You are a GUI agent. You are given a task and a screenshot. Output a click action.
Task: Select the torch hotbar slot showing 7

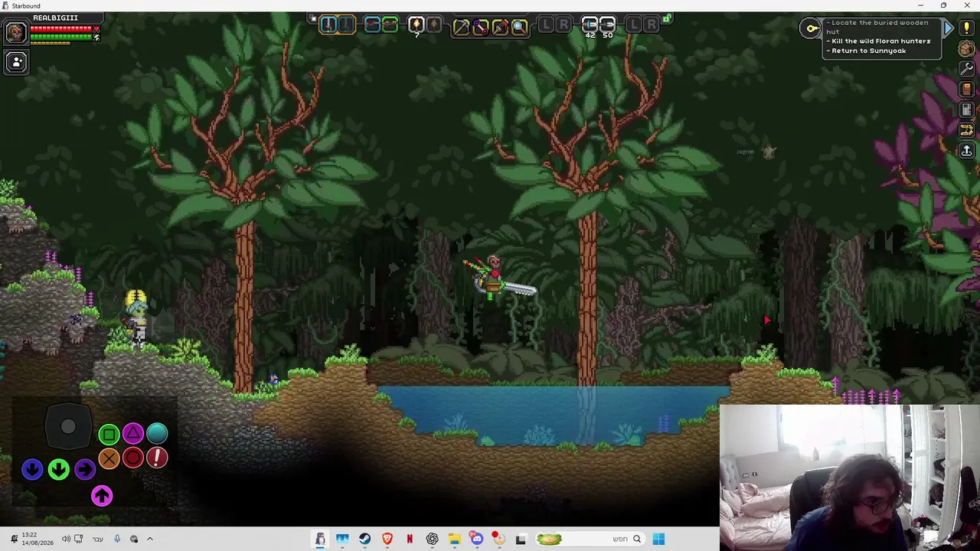(x=416, y=25)
